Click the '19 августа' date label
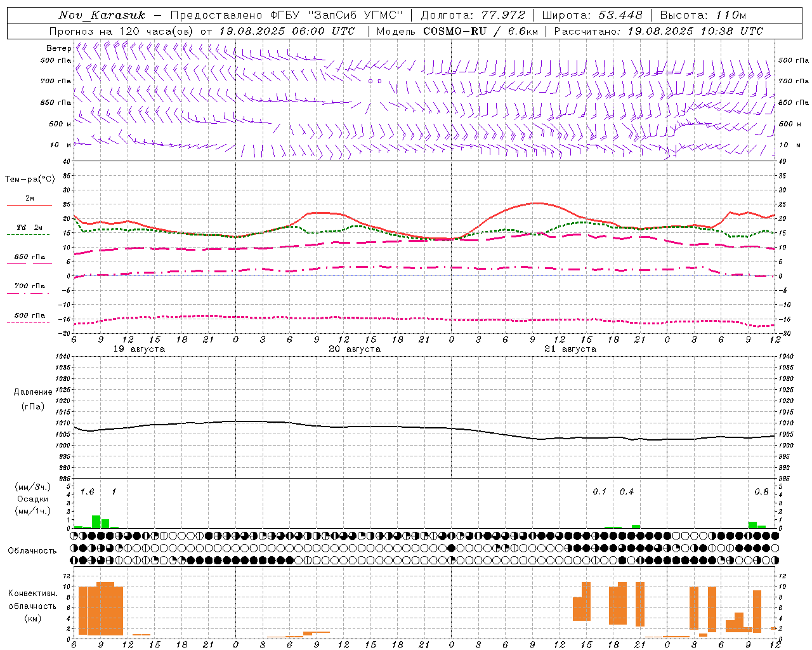 pos(139,349)
